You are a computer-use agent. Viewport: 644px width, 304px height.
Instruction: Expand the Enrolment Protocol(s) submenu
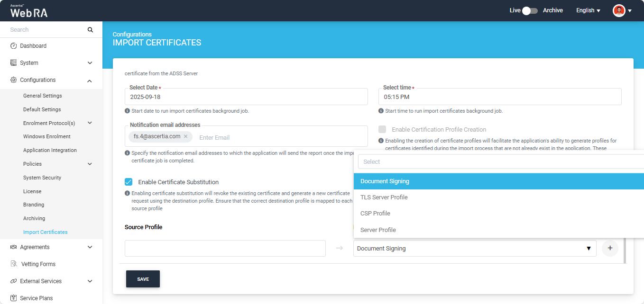90,123
